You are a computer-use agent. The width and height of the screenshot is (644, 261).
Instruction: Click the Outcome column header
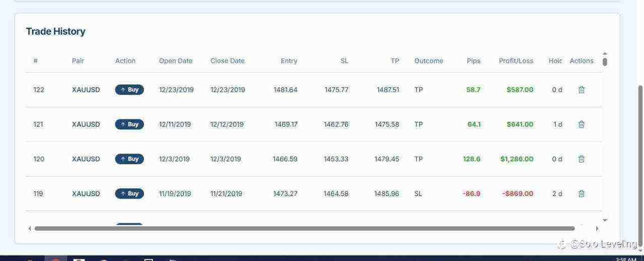click(429, 61)
